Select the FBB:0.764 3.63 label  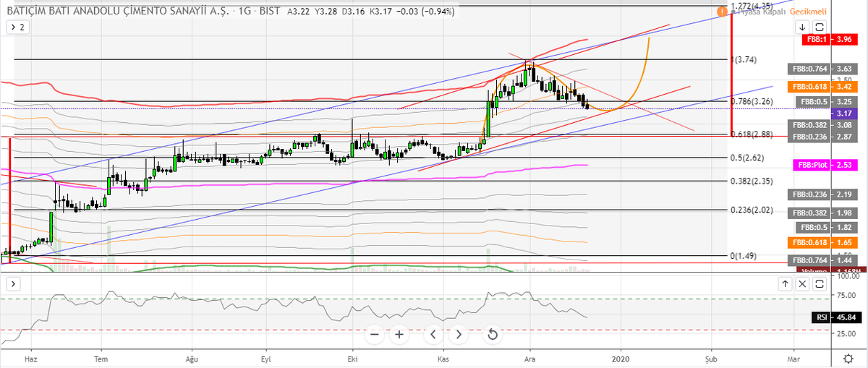823,68
